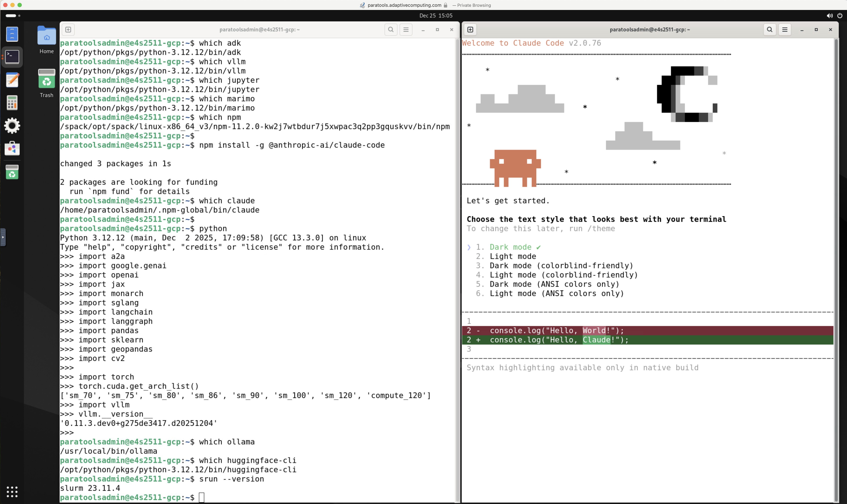This screenshot has width=847, height=504.
Task: Open hamburger menu in right terminal
Action: (785, 30)
